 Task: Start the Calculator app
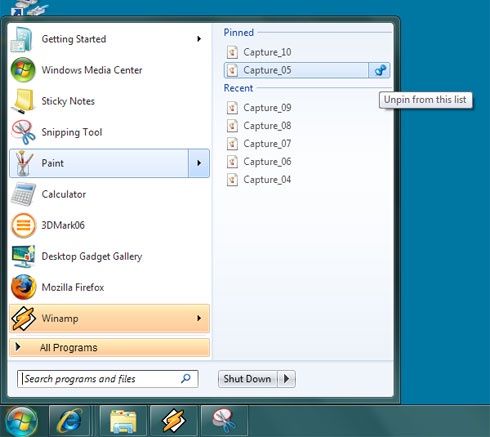pos(109,194)
